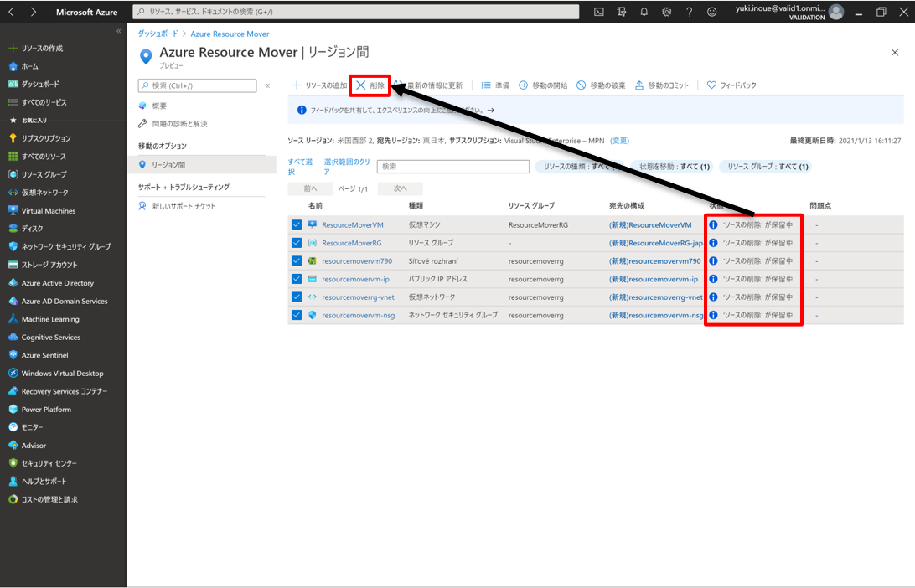Uncheck the resourcemoverrg-vnet row checkbox

(297, 297)
